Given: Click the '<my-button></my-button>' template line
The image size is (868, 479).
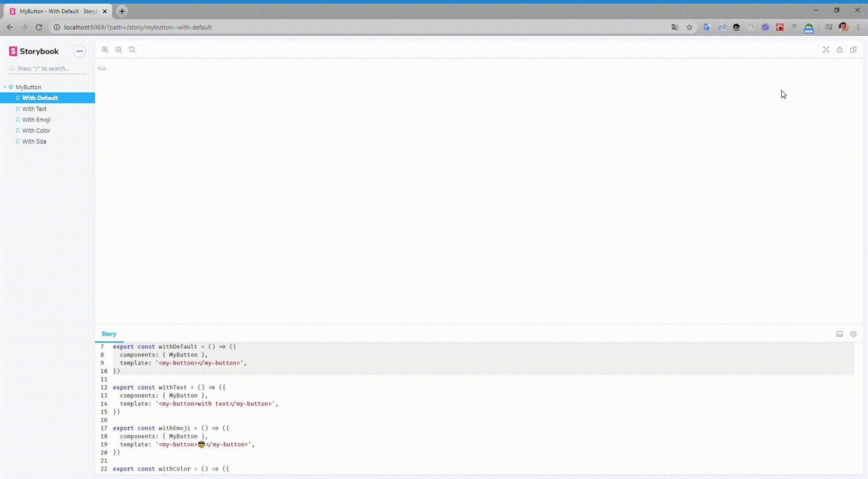Looking at the screenshot, I should (183, 363).
